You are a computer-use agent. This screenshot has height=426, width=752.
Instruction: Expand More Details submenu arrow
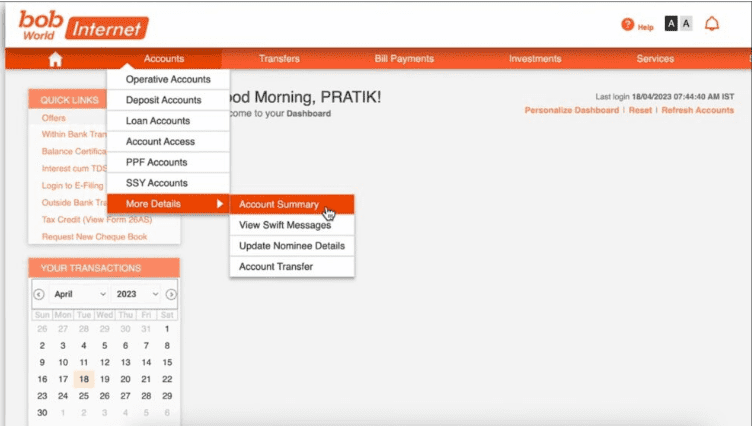point(220,203)
